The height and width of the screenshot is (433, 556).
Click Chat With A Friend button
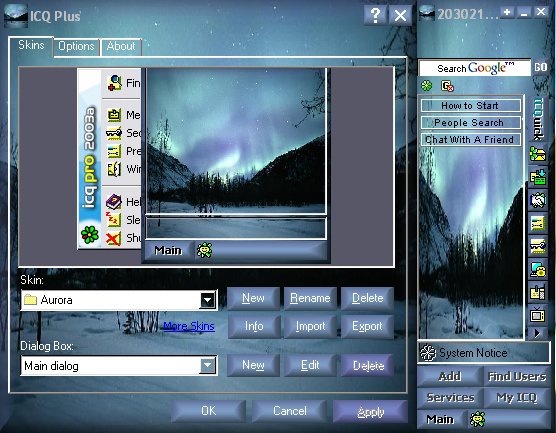tap(470, 139)
